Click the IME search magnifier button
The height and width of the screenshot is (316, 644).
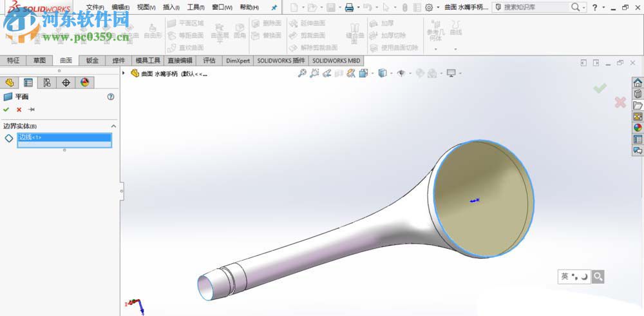click(x=598, y=277)
